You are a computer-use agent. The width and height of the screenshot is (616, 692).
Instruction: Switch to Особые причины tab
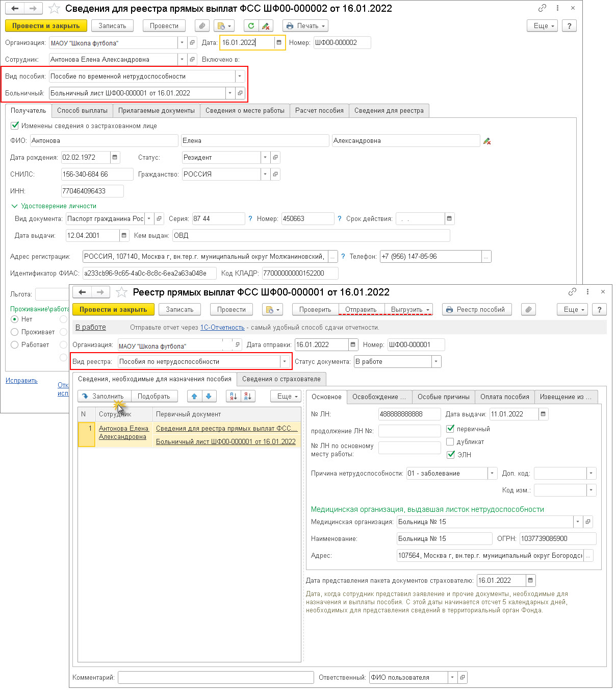click(x=444, y=397)
